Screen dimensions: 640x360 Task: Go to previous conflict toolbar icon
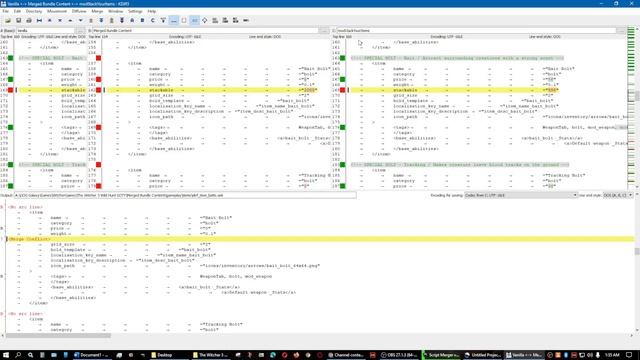click(91, 20)
